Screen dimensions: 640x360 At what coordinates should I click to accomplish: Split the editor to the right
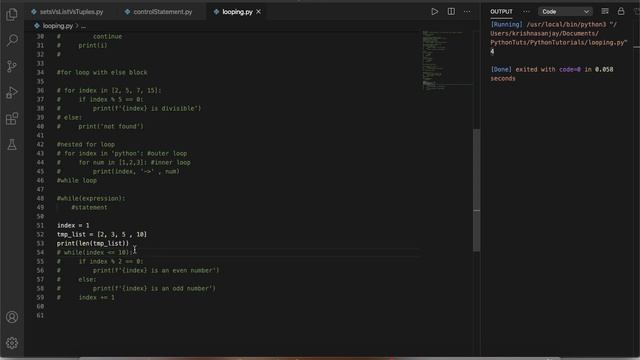(451, 12)
